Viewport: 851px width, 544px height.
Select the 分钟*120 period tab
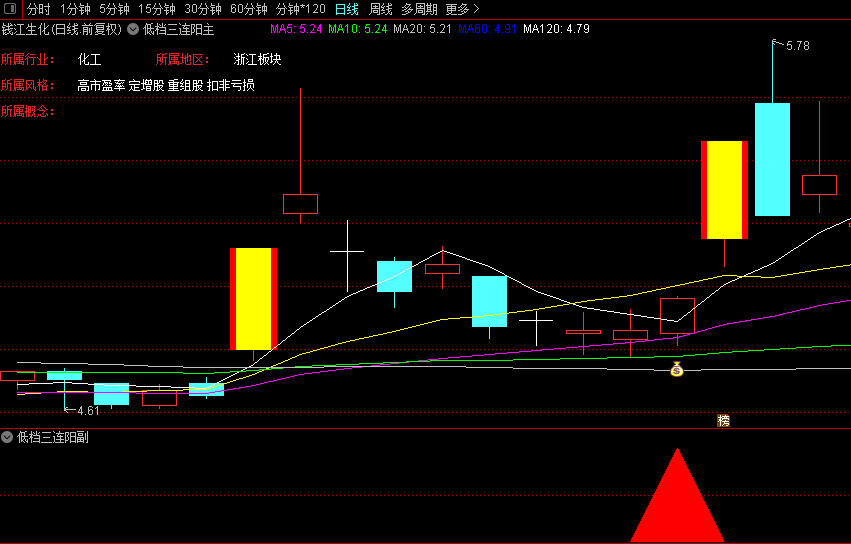(301, 9)
